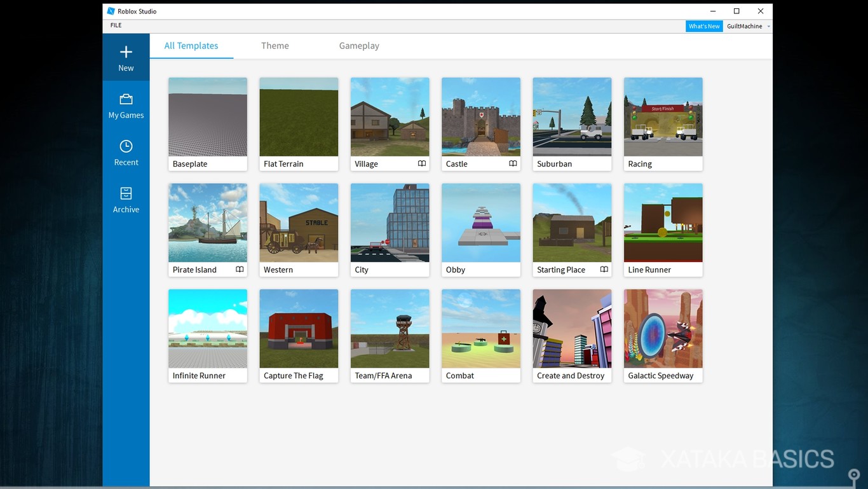Stay on the All Templates tab
868x489 pixels.
point(191,45)
